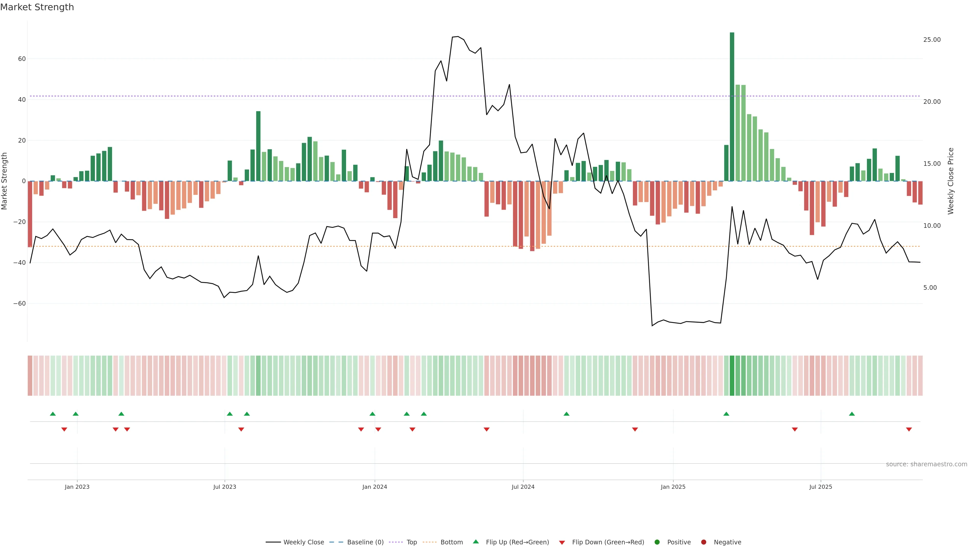Click the Flip Down red triangle legend icon
This screenshot has height=551, width=980.
tap(562, 543)
